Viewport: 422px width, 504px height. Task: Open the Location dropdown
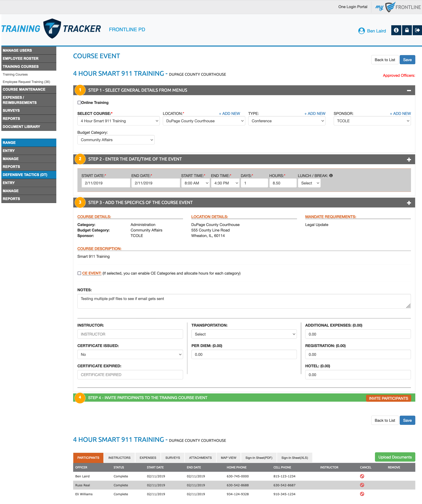pos(204,121)
